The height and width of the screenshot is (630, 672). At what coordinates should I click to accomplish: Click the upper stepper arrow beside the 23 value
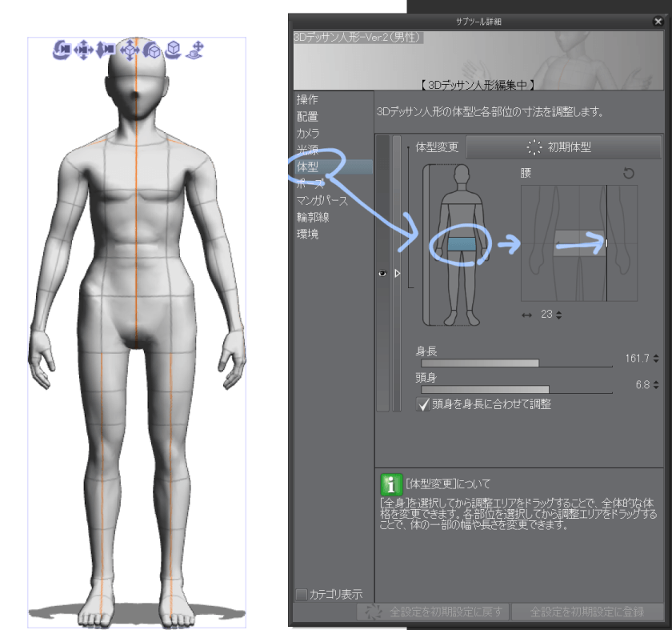[559, 311]
